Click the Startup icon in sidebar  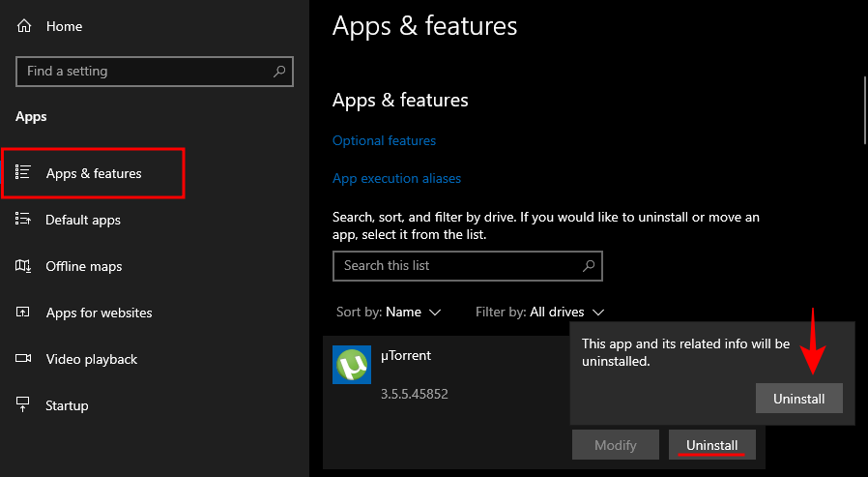pyautogui.click(x=24, y=405)
